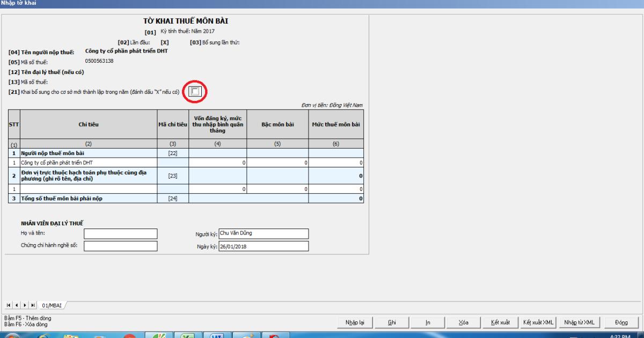This screenshot has width=644, height=338.
Task: Edit the Người ký field Chu Văn Dũng
Action: pos(264,233)
